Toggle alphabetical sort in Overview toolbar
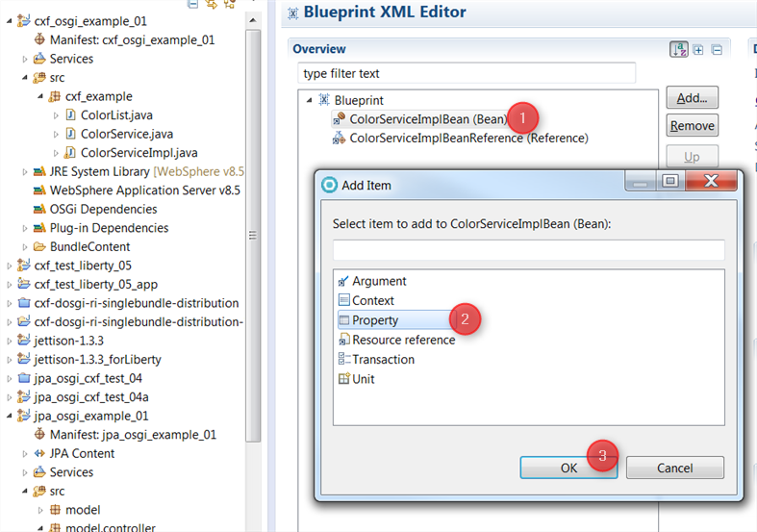The image size is (757, 532). [679, 49]
